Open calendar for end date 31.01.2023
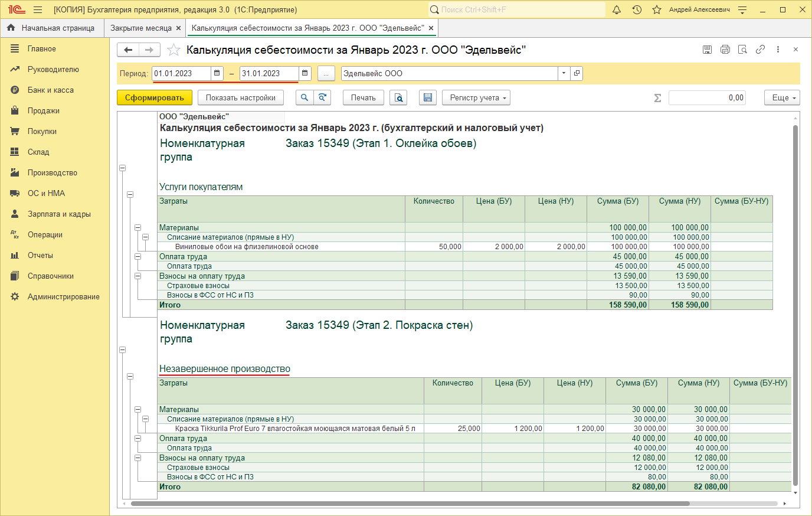 (x=304, y=73)
